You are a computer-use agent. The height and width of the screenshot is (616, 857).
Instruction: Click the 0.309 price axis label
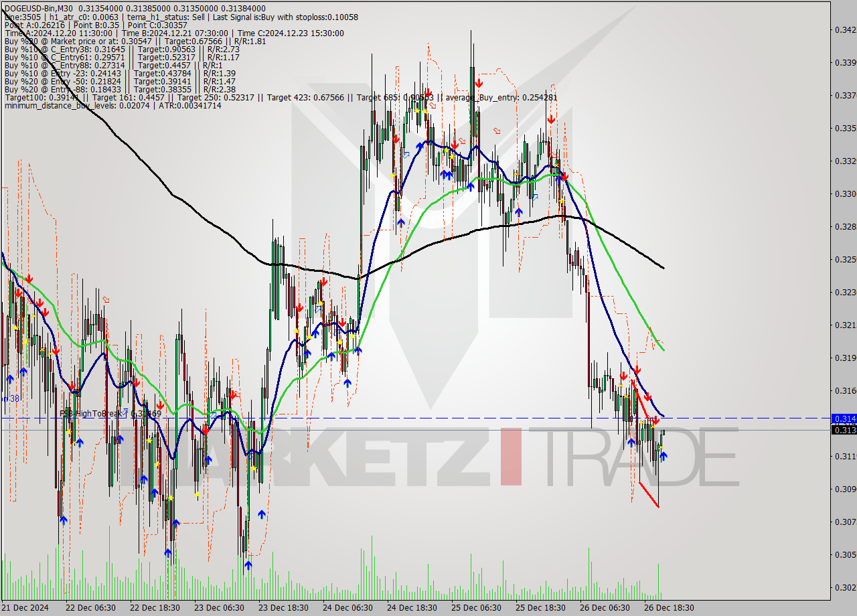point(845,489)
